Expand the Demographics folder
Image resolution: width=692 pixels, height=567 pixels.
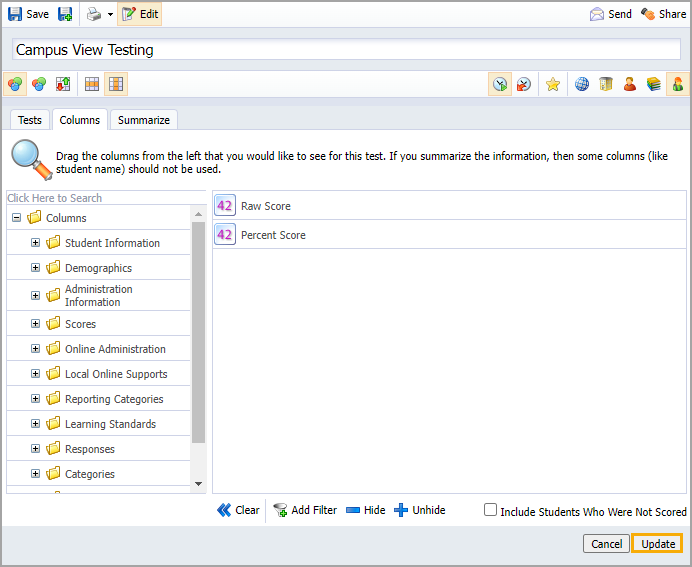pos(35,268)
